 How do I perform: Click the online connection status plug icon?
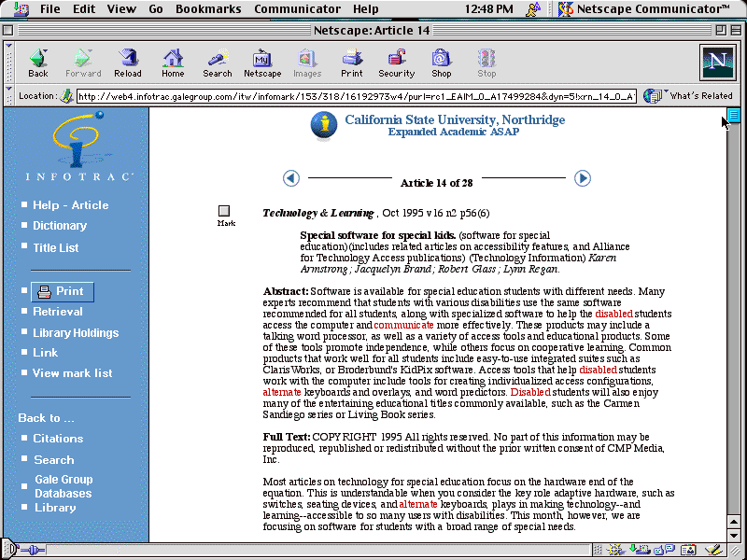[x=33, y=551]
